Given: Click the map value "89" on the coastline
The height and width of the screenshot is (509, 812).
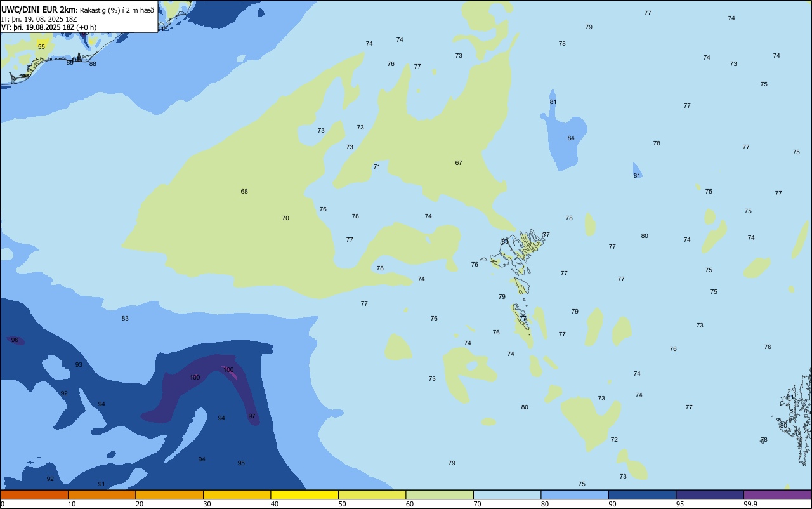Looking at the screenshot, I should [70, 62].
